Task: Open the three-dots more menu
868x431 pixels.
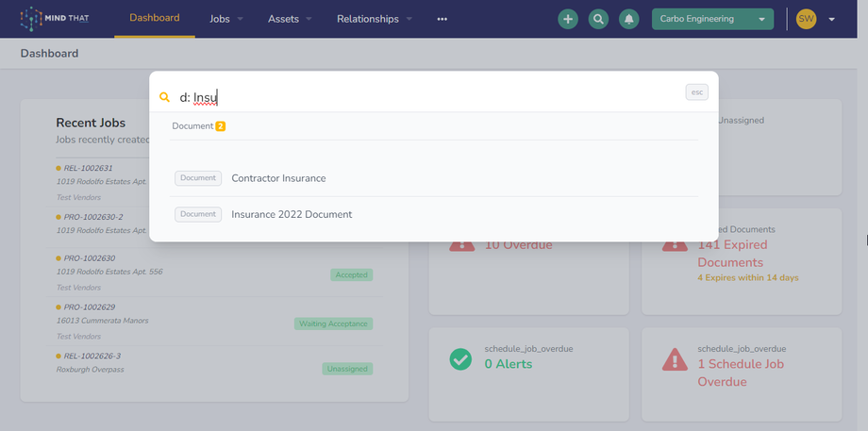Action: (442, 19)
